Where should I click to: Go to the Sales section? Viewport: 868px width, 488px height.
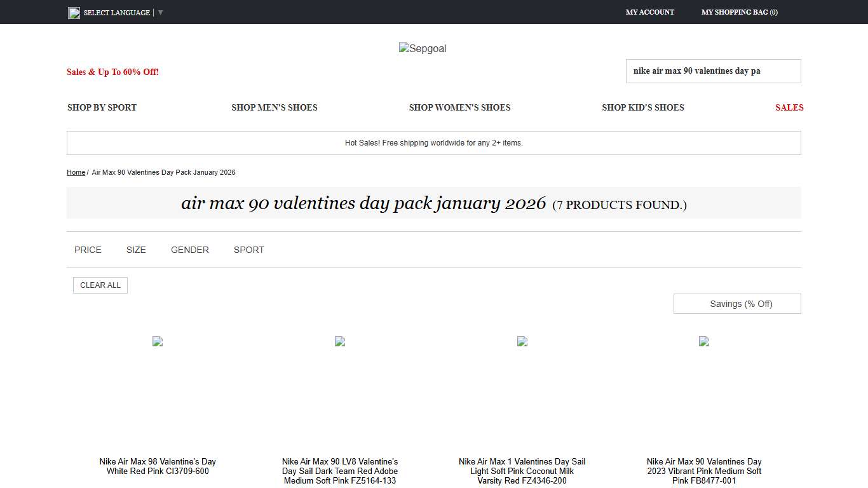pyautogui.click(x=789, y=107)
